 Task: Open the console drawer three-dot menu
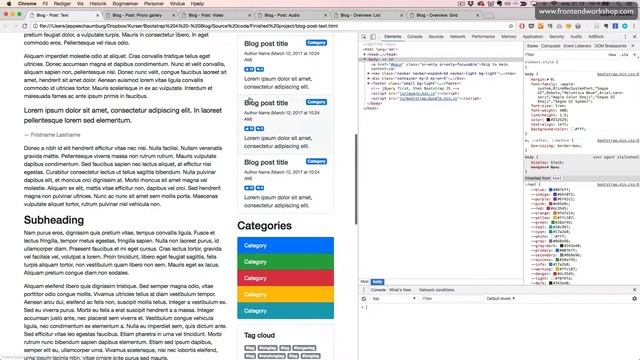coord(364,290)
